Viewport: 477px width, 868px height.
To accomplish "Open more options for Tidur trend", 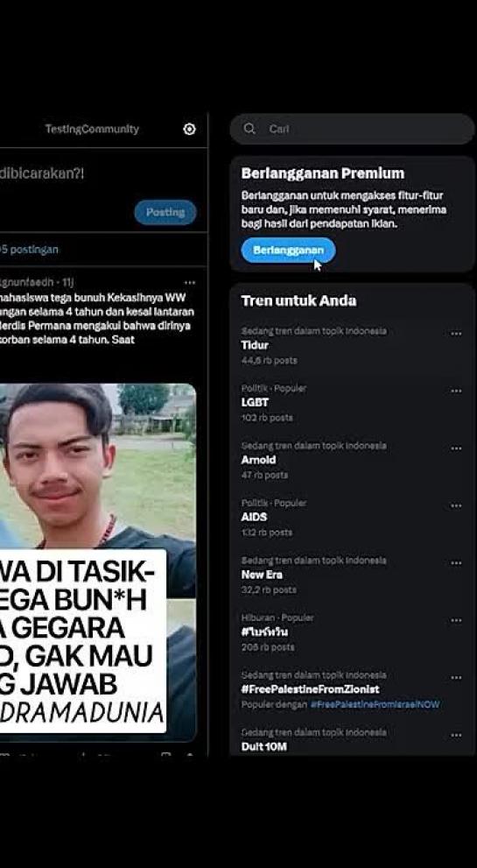I will click(456, 333).
